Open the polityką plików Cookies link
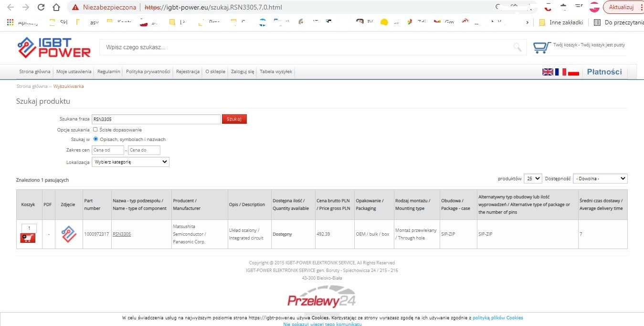Screen dimensions: 644x326 498,318
